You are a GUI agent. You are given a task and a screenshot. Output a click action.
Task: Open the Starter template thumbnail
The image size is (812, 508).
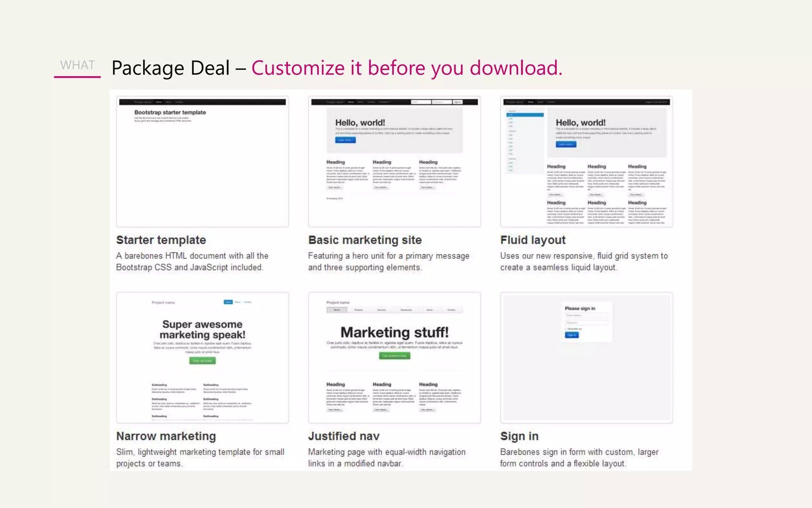[202, 162]
